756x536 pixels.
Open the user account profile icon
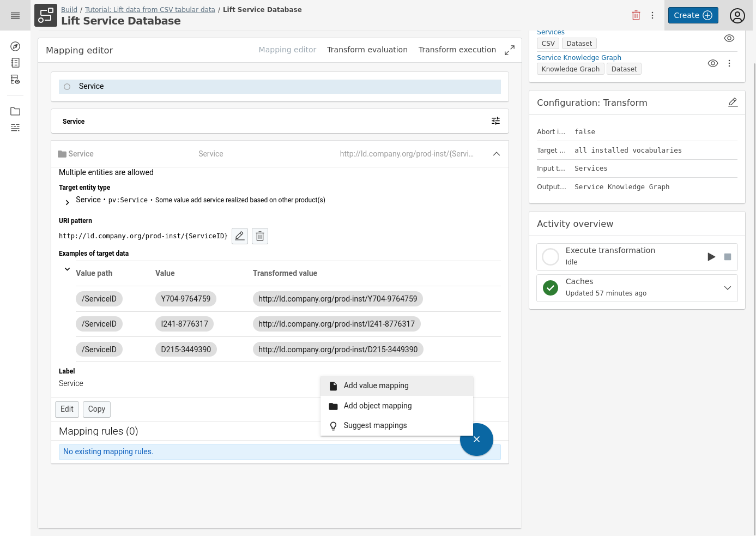pos(737,16)
